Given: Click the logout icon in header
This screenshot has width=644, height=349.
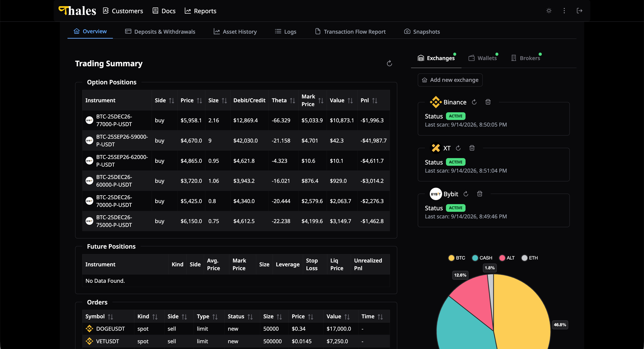Looking at the screenshot, I should click(579, 11).
